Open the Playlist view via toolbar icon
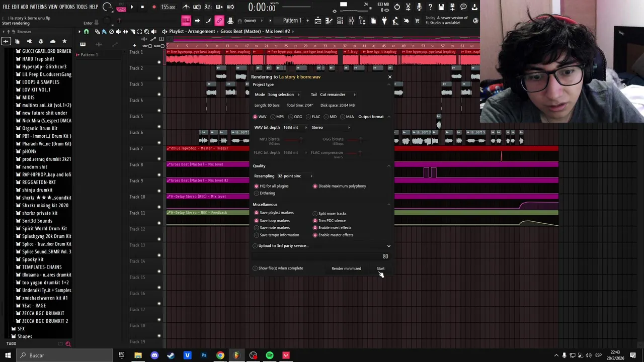The image size is (644, 362). click(x=318, y=21)
